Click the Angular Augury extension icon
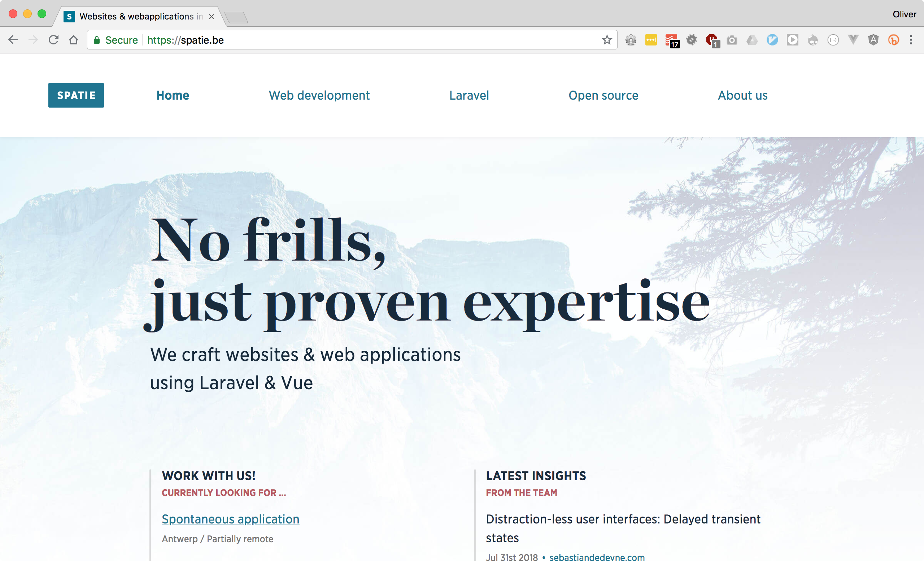The height and width of the screenshot is (561, 924). [873, 40]
